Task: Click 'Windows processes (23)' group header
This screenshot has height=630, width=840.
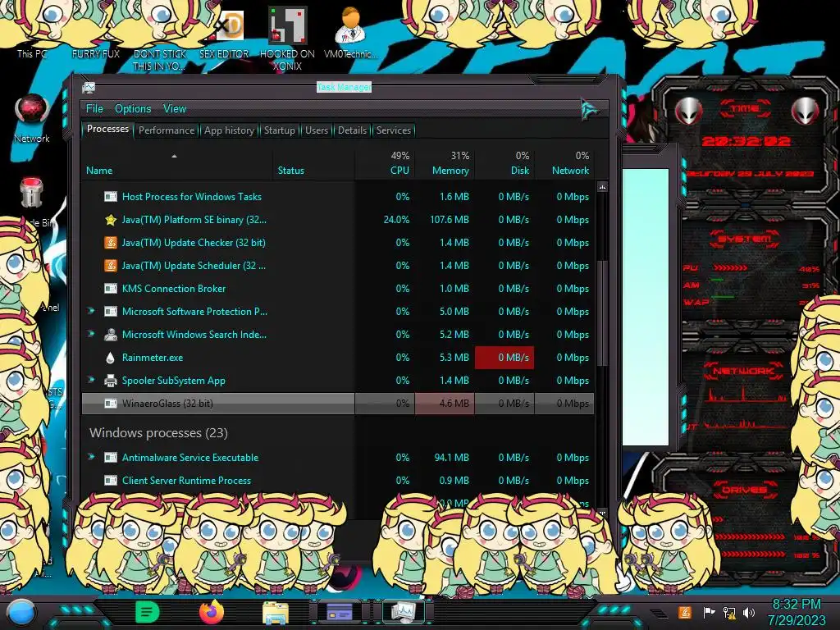Action: click(158, 433)
